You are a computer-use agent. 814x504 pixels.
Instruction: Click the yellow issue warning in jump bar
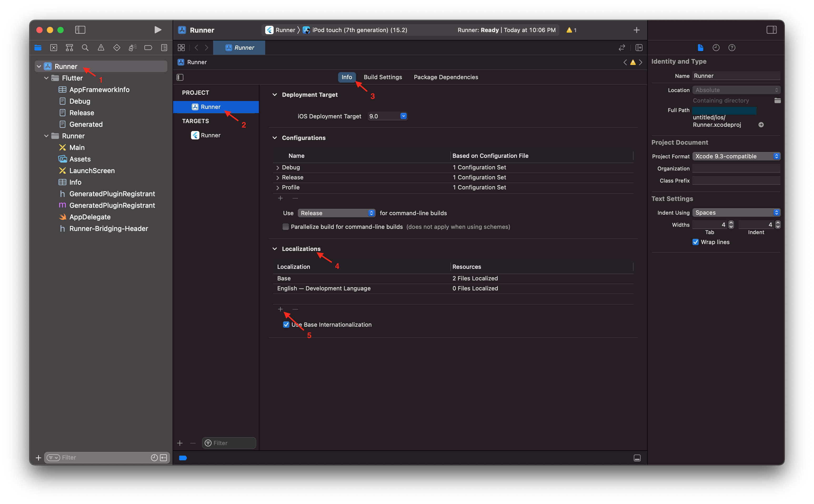tap(633, 62)
